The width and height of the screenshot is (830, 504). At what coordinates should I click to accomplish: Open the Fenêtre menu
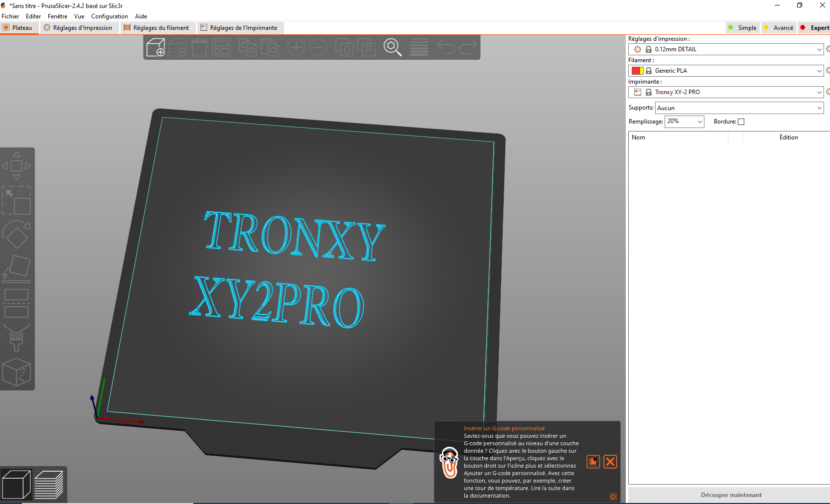57,16
